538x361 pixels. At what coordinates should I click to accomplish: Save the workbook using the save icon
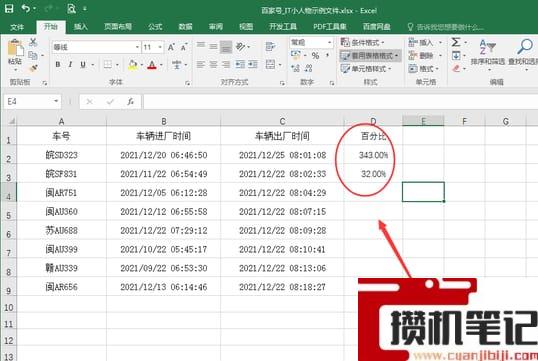pos(9,8)
